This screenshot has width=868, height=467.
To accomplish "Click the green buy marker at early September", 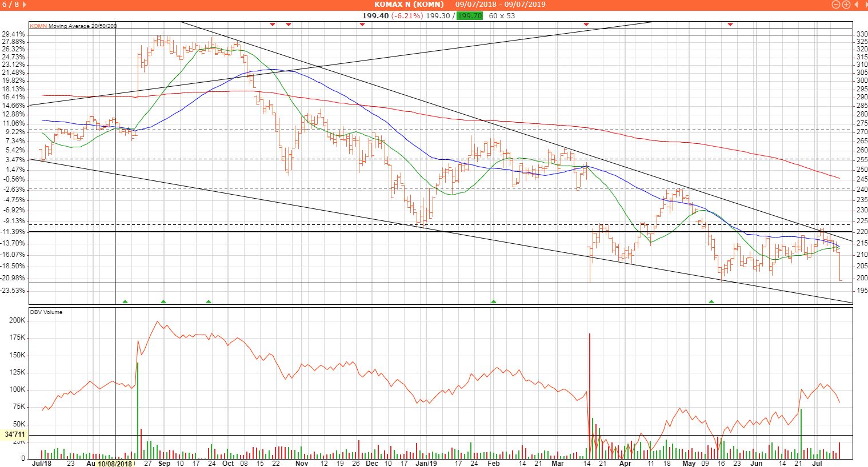I will point(163,301).
